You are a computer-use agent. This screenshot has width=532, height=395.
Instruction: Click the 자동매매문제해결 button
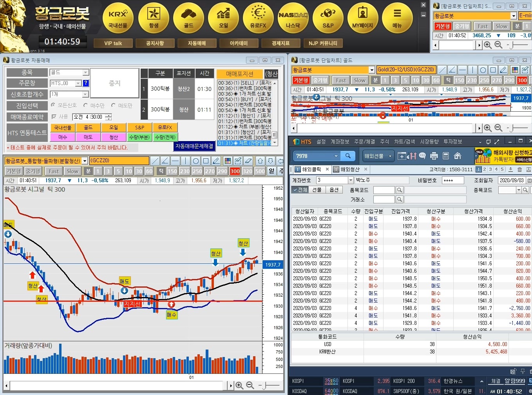(194, 146)
